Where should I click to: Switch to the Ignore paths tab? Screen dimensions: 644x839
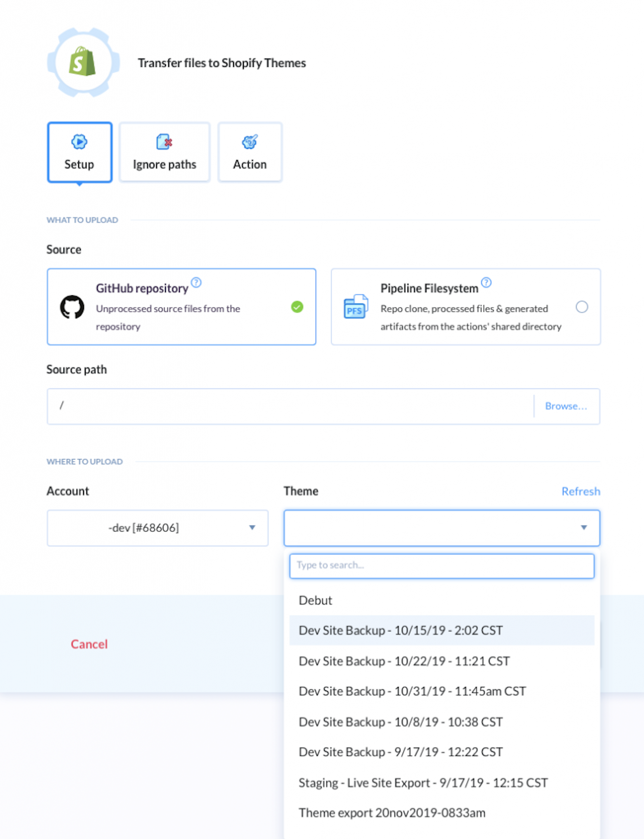(164, 152)
